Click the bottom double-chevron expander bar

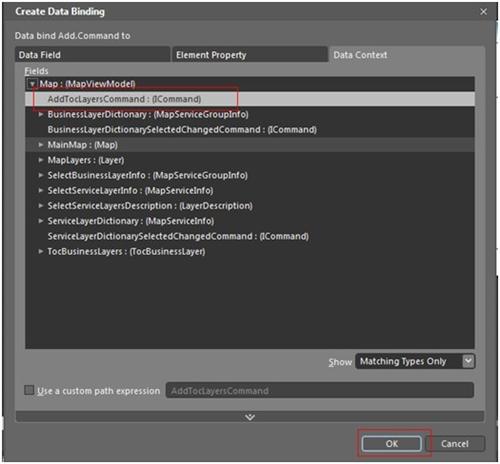click(x=250, y=417)
